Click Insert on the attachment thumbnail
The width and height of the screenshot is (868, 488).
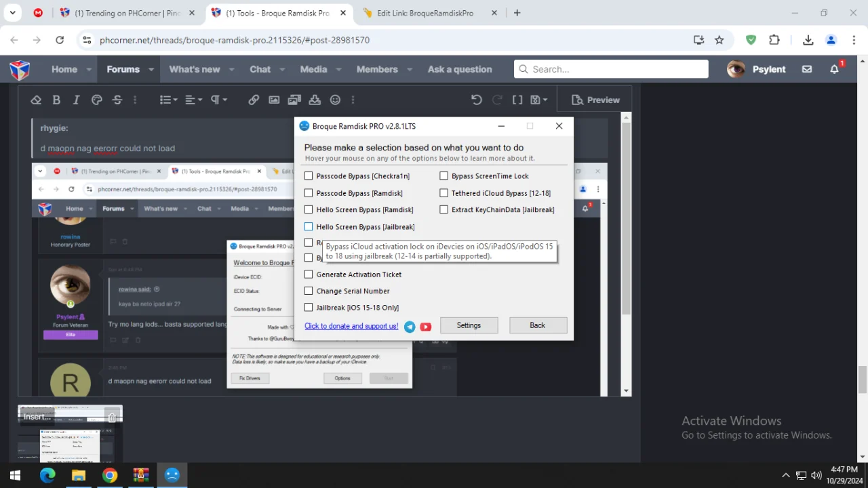pos(37,416)
